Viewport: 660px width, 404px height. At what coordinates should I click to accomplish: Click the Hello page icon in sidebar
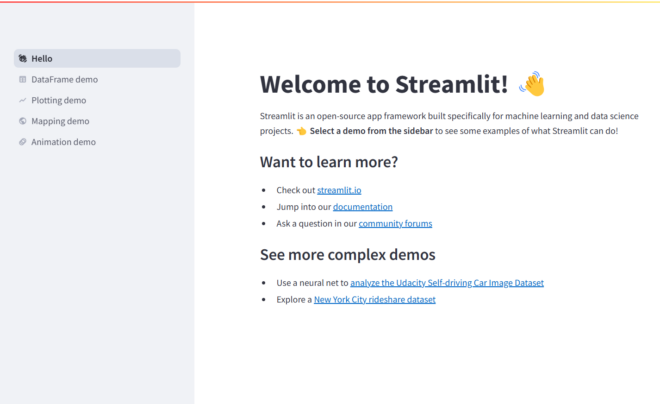[x=23, y=58]
